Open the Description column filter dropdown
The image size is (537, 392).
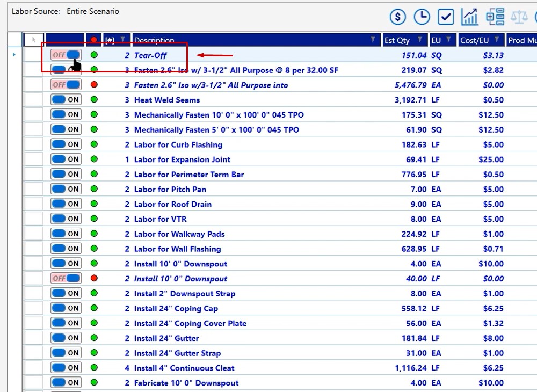pyautogui.click(x=373, y=40)
